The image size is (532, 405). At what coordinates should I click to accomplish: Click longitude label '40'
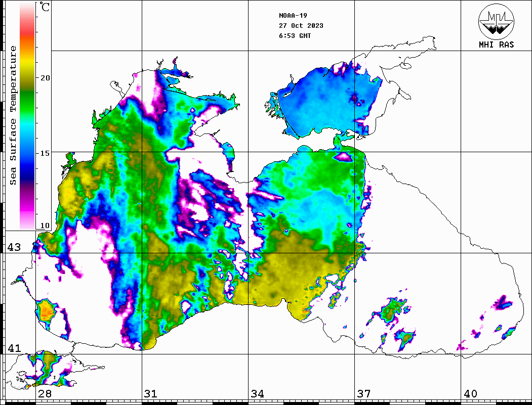pyautogui.click(x=470, y=394)
